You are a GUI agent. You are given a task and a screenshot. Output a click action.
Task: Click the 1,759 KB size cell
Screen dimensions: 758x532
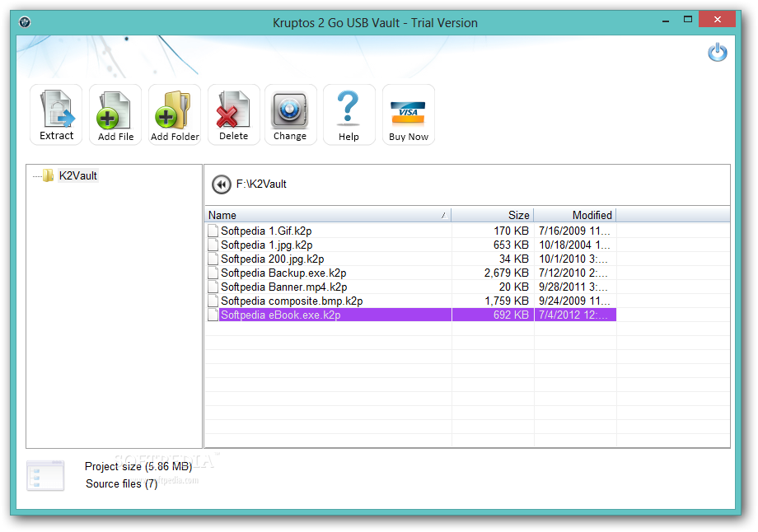tap(493, 301)
